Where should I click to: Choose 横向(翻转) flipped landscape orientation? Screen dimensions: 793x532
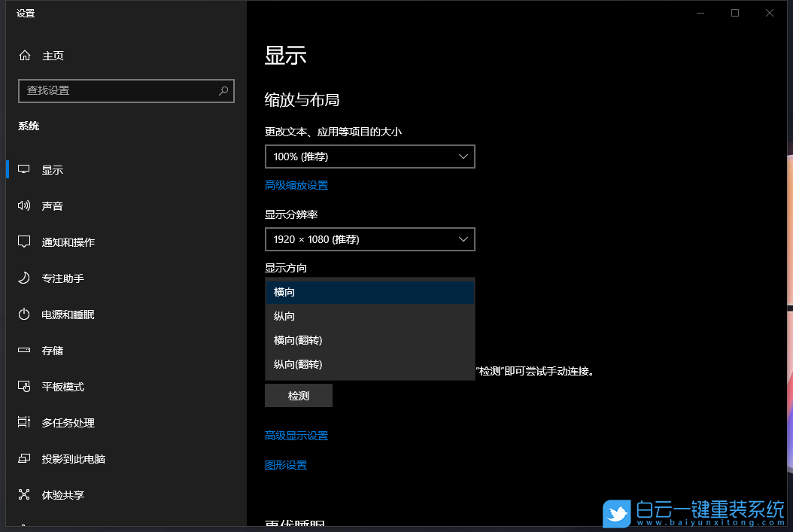(x=297, y=339)
